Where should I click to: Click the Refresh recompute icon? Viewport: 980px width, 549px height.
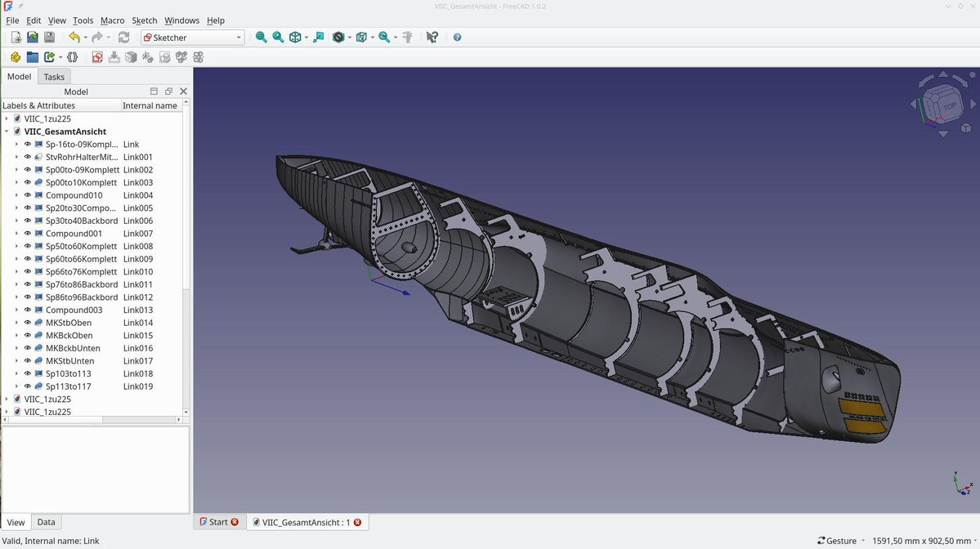coord(123,38)
